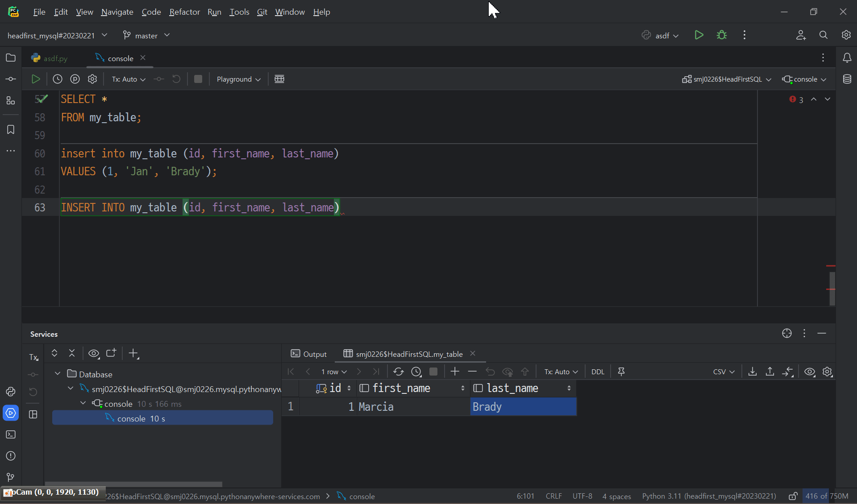Execute the SQL statement with green run arrow
857x504 pixels.
(x=36, y=79)
